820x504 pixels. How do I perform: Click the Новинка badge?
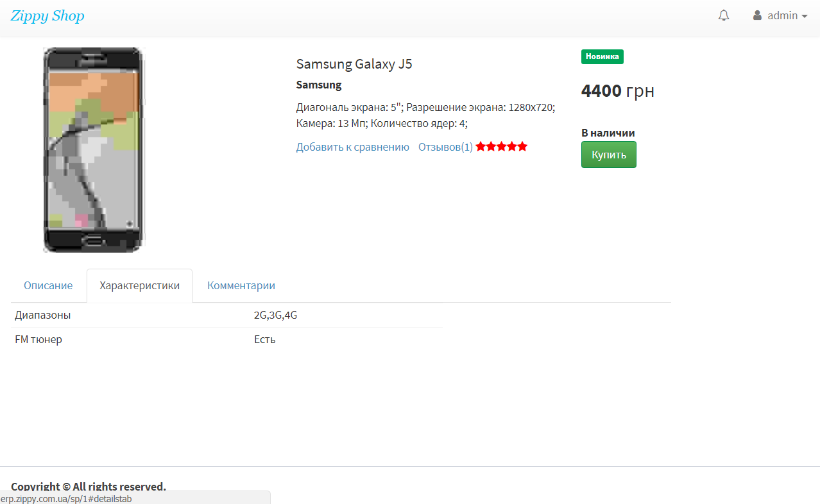(602, 56)
